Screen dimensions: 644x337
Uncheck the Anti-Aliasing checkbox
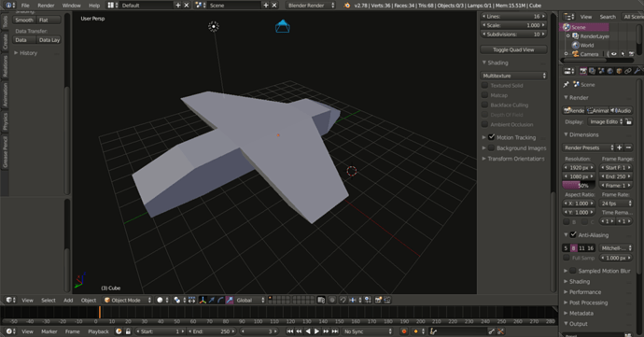click(x=573, y=234)
